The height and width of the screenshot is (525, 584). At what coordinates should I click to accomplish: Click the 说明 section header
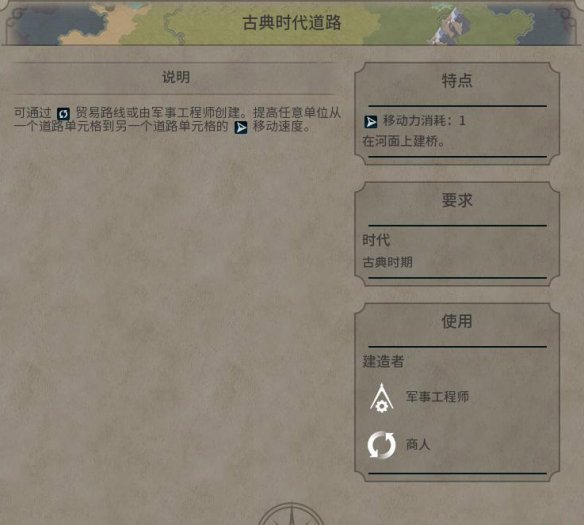[176, 77]
